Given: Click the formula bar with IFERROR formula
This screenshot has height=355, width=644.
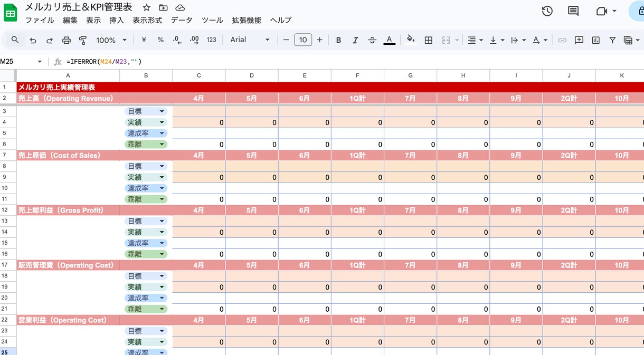Looking at the screenshot, I should pos(354,62).
